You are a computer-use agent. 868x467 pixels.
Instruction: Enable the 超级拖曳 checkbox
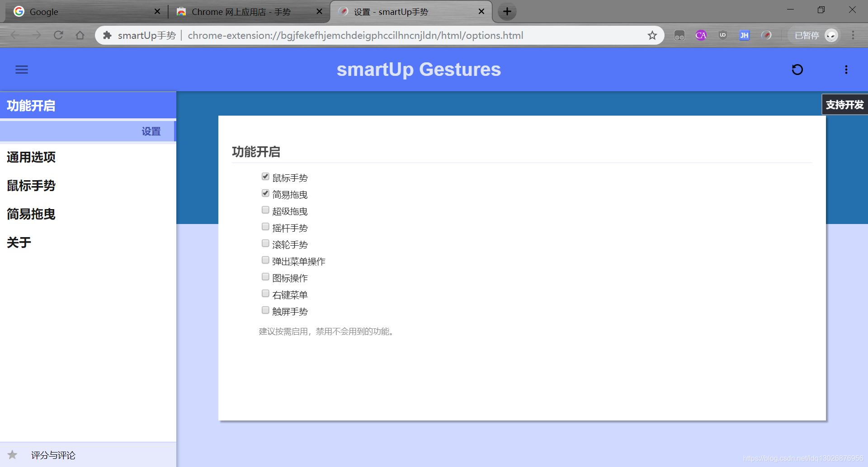[x=265, y=210]
